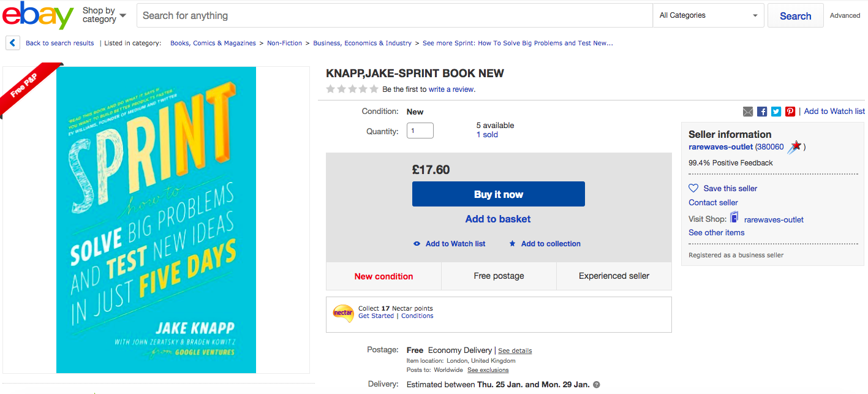This screenshot has width=868, height=394.
Task: Visit rarewaves-outlet shop link
Action: point(774,219)
